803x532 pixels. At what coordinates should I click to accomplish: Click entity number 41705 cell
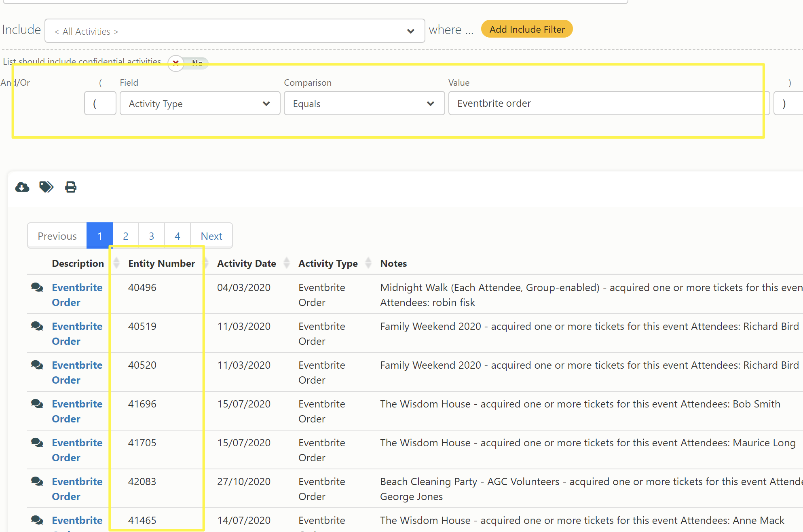pos(142,443)
